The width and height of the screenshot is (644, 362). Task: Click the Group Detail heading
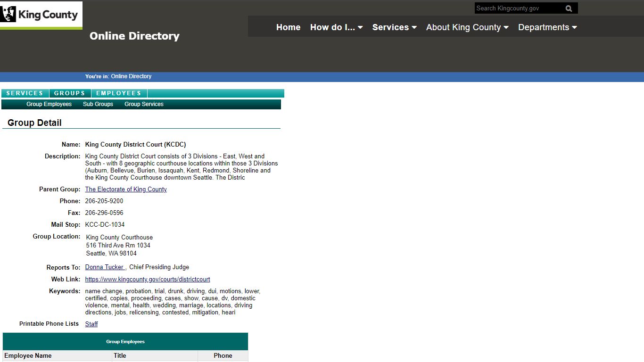click(x=34, y=123)
